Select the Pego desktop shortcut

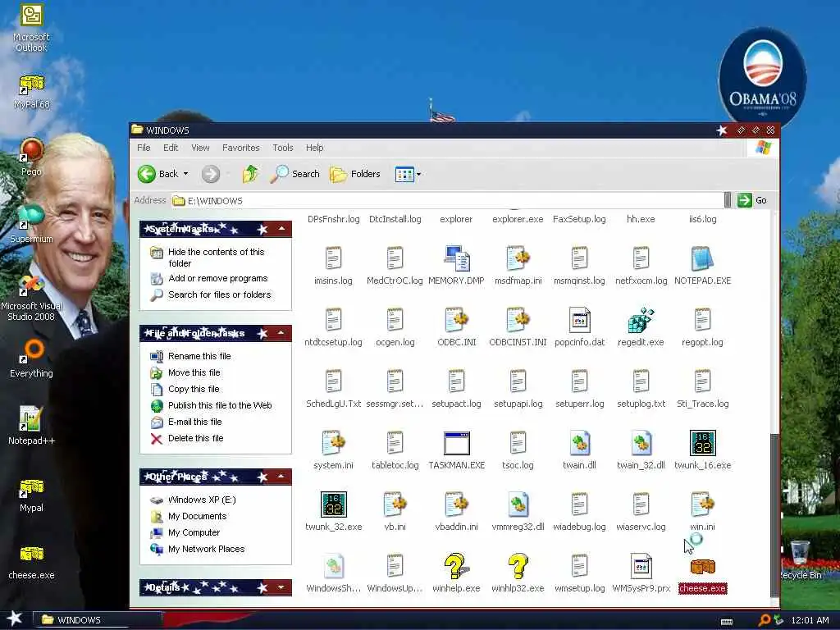(31, 157)
